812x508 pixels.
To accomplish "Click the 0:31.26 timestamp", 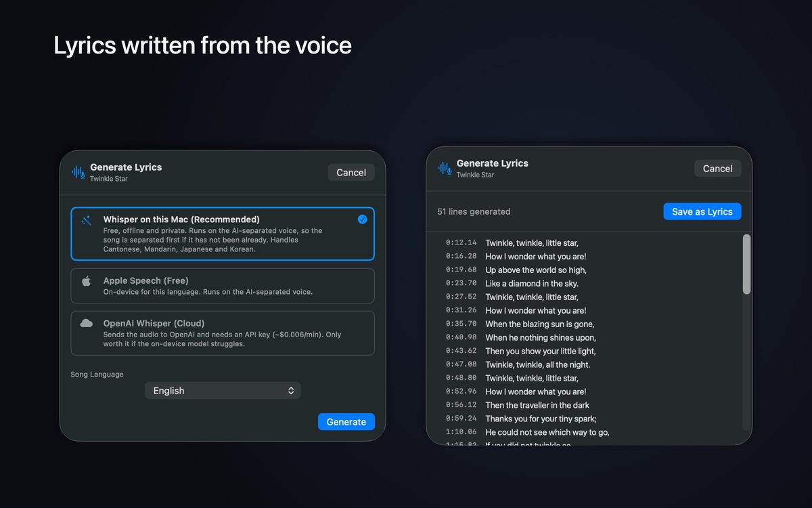I will pos(461,310).
